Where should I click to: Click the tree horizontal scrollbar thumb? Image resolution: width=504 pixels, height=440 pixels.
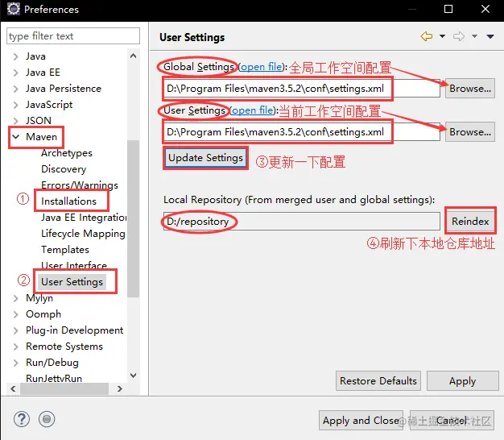point(64,389)
